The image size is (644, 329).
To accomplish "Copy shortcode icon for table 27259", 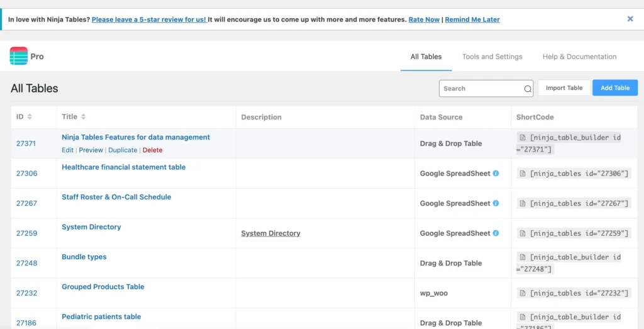I will [523, 233].
